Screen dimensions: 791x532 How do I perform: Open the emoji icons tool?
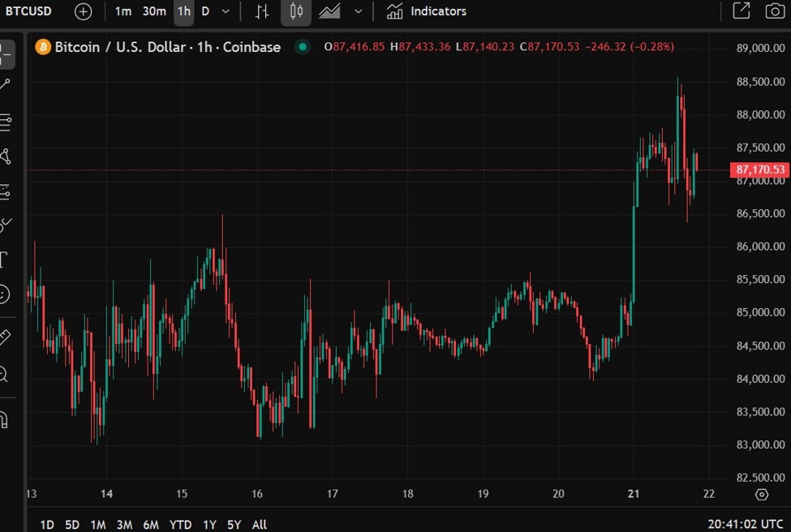pyautogui.click(x=4, y=294)
